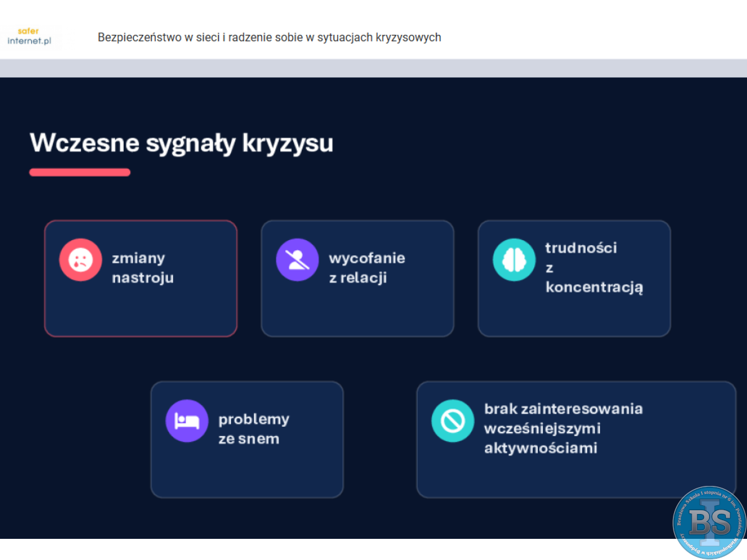Image resolution: width=747 pixels, height=560 pixels.
Task: Choose the "trudności z koncentracją" text
Action: click(594, 268)
